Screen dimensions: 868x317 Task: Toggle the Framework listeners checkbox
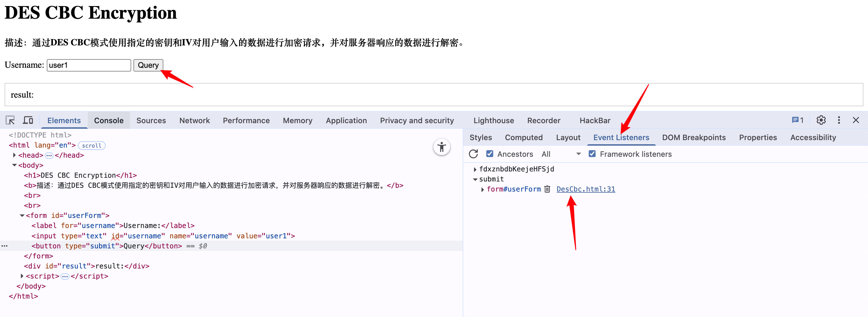(x=592, y=154)
